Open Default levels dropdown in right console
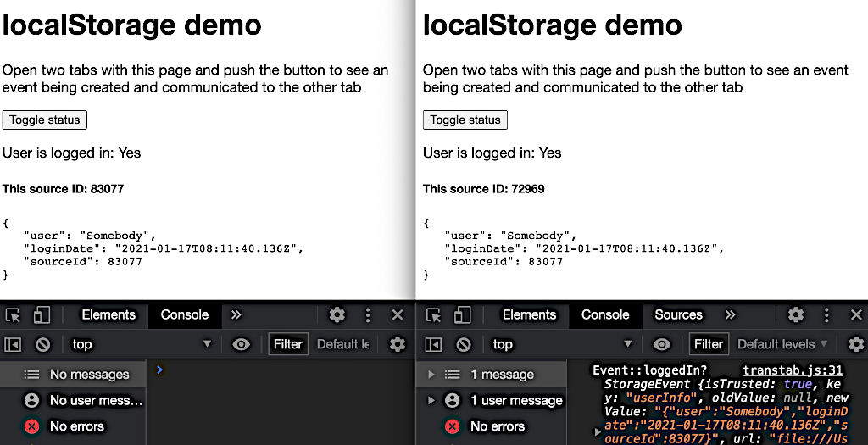This screenshot has width=868, height=445. (782, 344)
